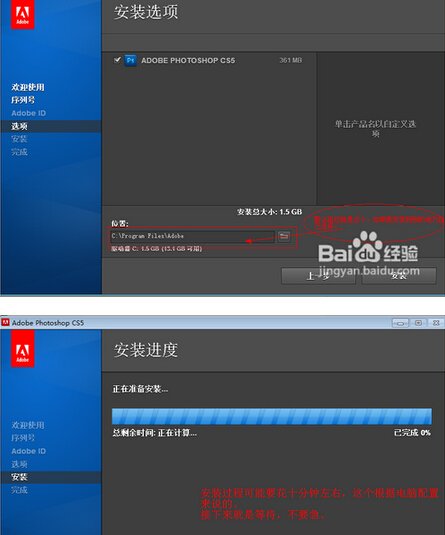Close the Adobe Photoshop CS5 installer window

coord(436,323)
